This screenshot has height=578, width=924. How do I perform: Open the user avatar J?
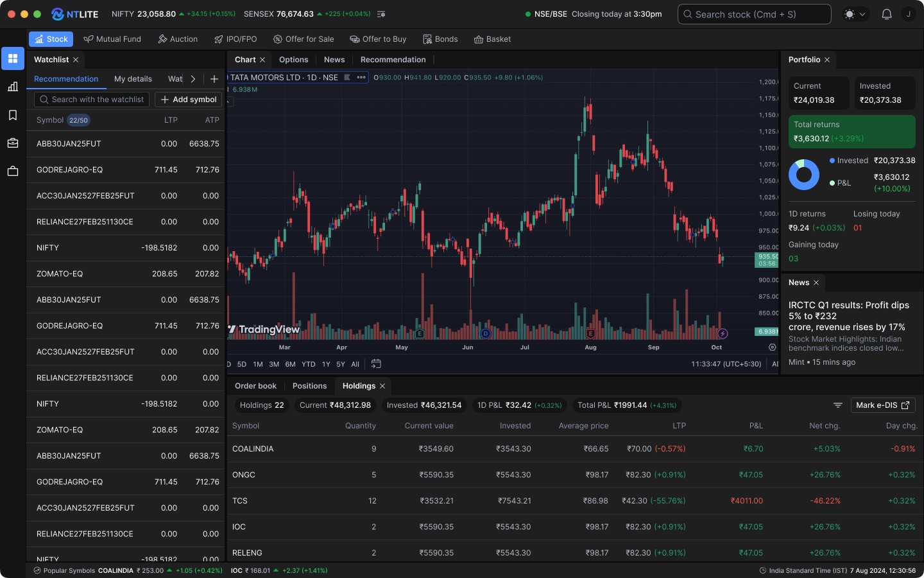click(x=909, y=14)
